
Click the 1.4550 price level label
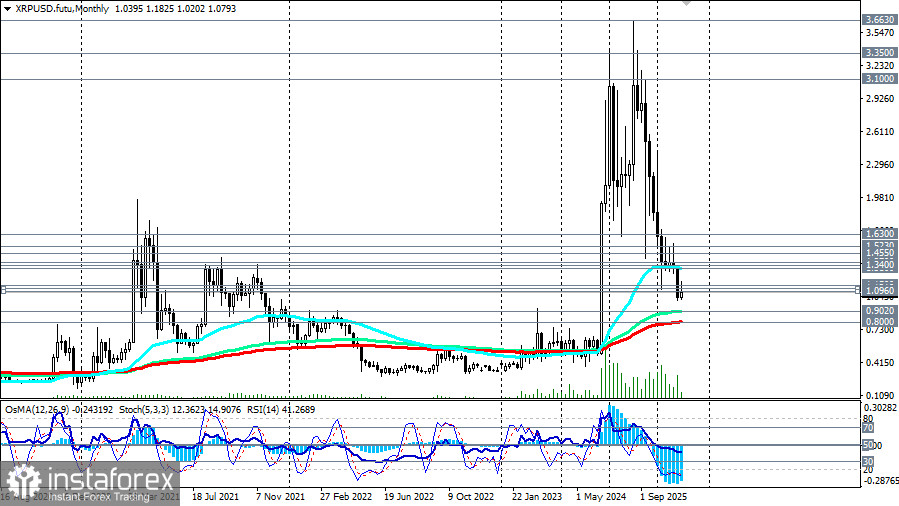click(x=880, y=253)
